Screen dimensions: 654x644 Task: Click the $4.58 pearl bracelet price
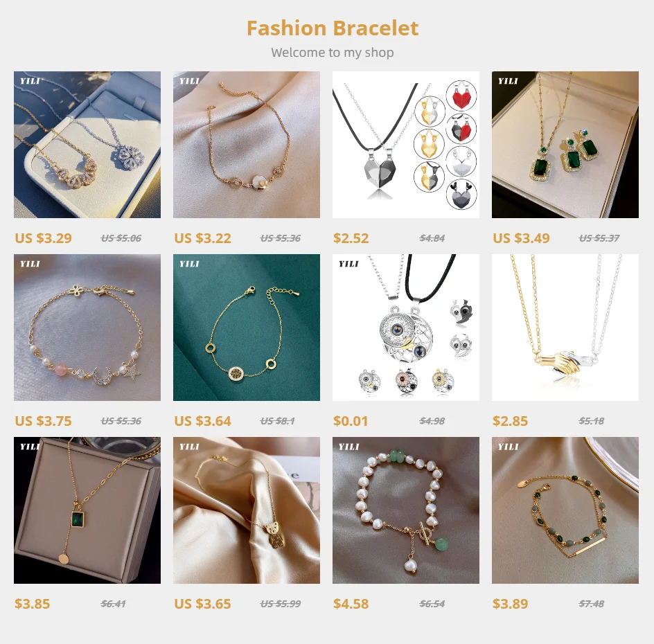(351, 604)
